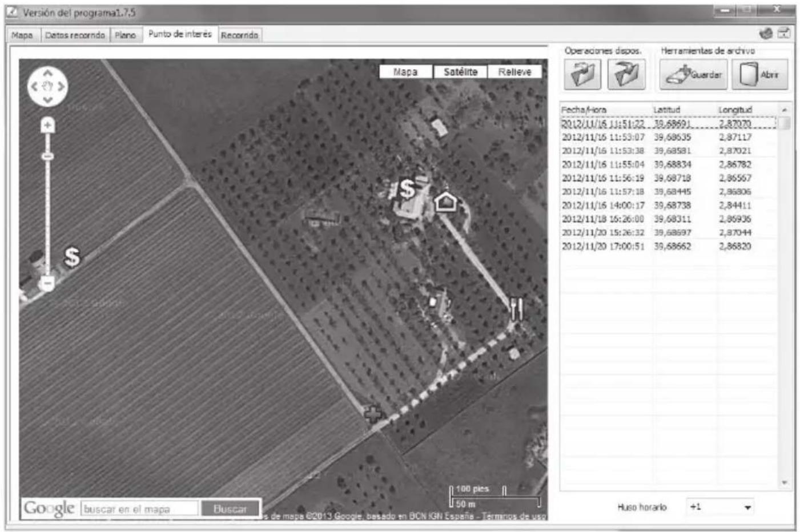Open the Mapa tab
This screenshot has height=532, width=800.
[x=22, y=35]
